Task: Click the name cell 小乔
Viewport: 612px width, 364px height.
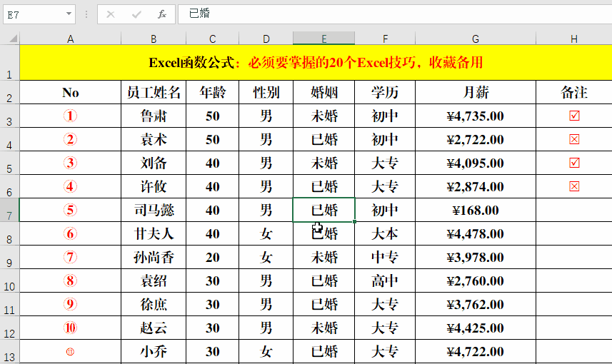Action: pos(154,352)
